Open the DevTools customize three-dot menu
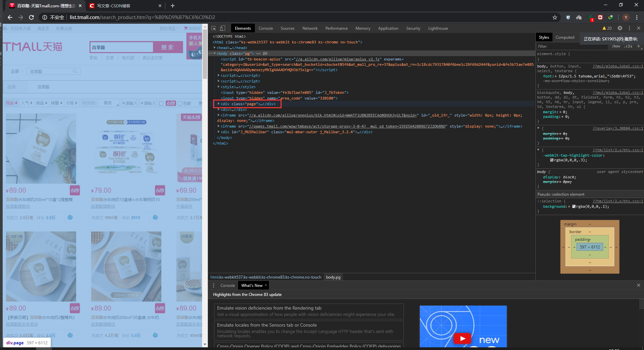 629,28
